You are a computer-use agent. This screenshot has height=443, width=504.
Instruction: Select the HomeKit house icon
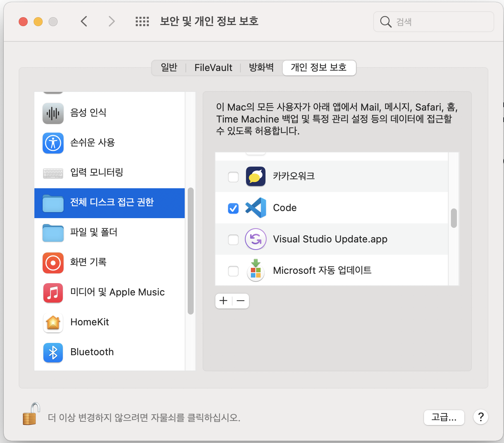pyautogui.click(x=53, y=322)
